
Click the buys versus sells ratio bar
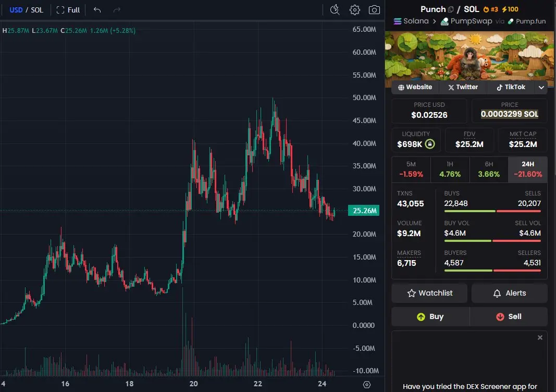[492, 211]
